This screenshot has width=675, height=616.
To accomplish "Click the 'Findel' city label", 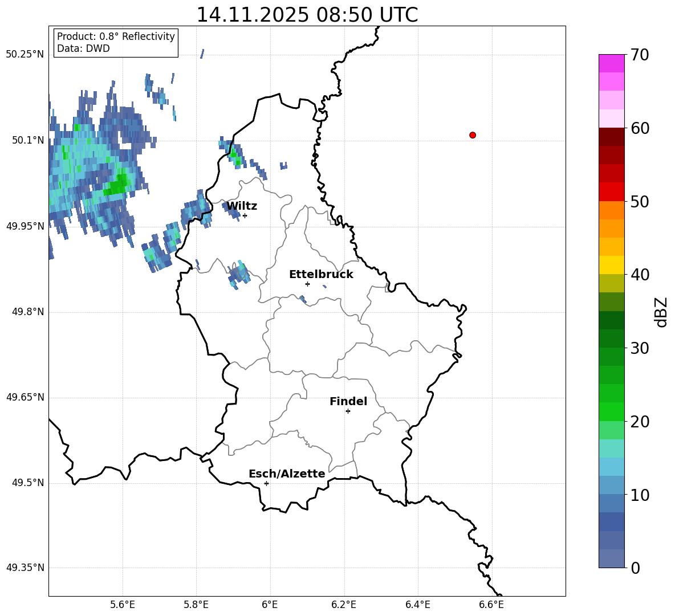I will [348, 401].
